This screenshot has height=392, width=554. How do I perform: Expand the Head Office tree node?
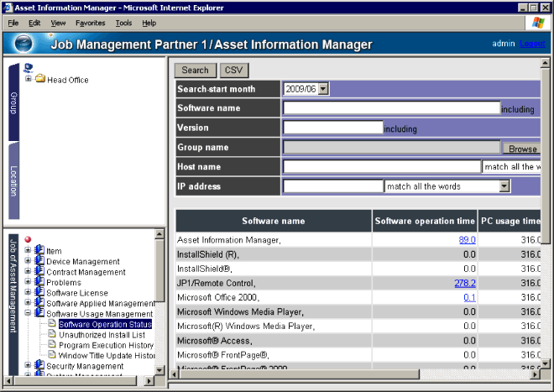[x=29, y=80]
